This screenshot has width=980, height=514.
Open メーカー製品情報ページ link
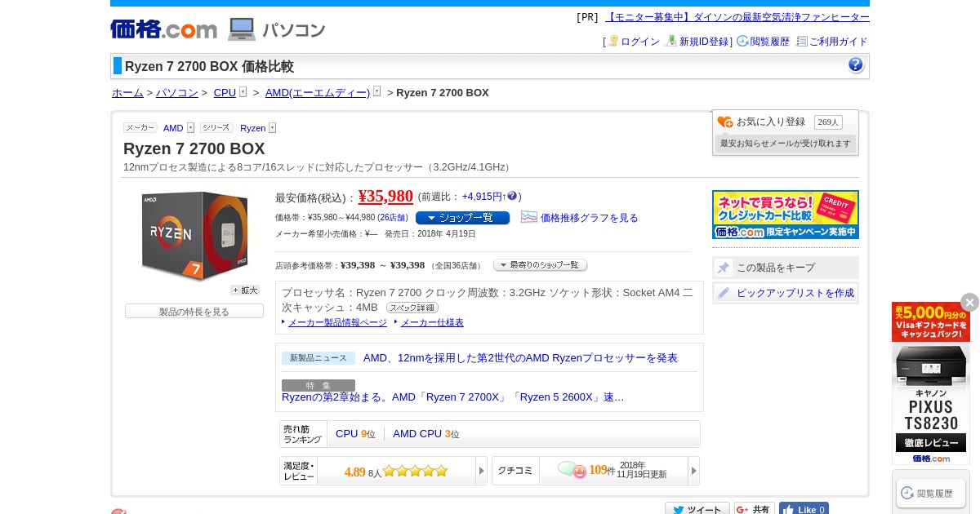[x=337, y=323]
